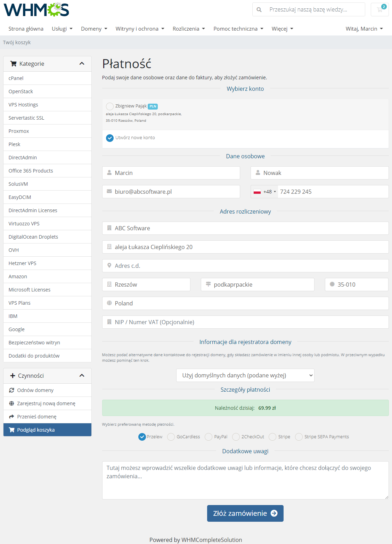Select the Zbigniew Pająk account radio

[x=110, y=106]
